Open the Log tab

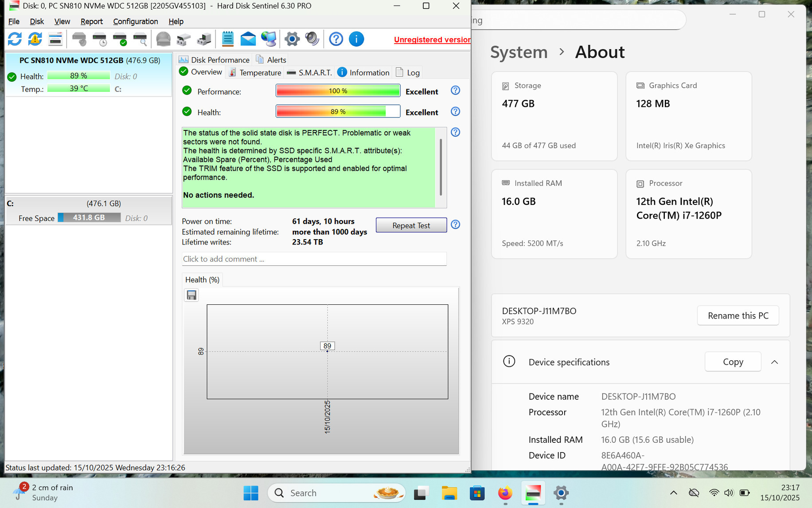pos(408,72)
